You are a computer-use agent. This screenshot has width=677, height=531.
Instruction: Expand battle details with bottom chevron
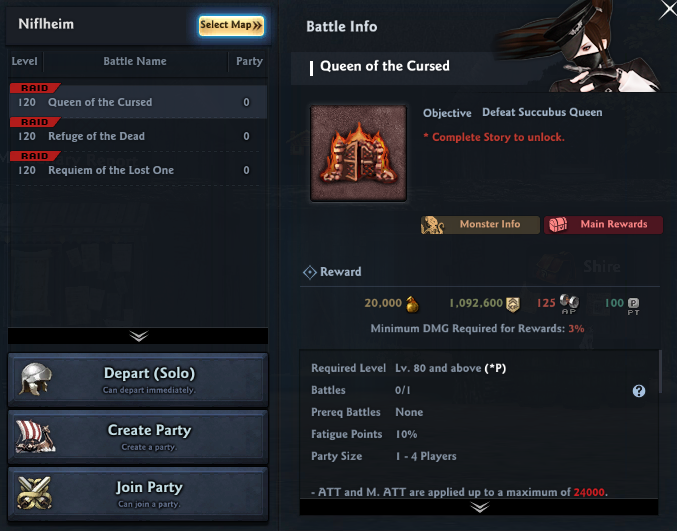click(479, 507)
